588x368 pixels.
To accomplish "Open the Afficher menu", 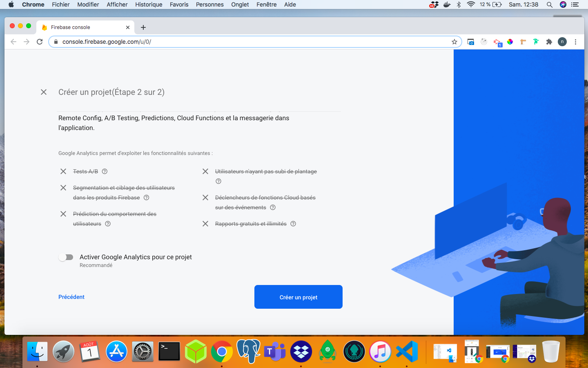I will pyautogui.click(x=117, y=4).
